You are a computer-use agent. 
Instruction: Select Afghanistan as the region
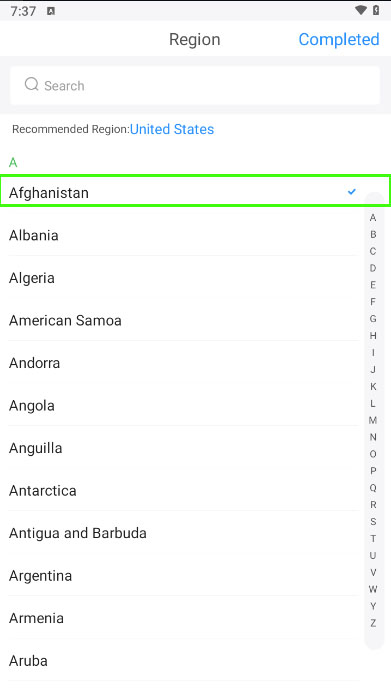[195, 192]
